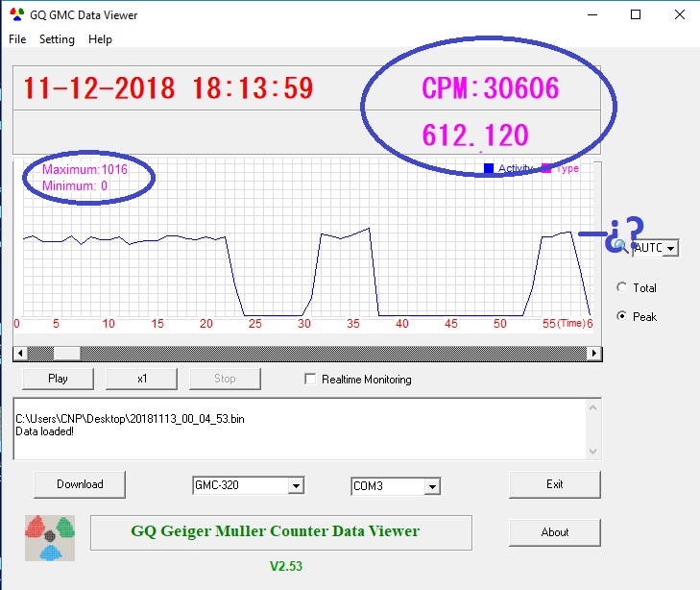Maximize the GQ GMC Data Viewer window
Image resolution: width=700 pixels, height=590 pixels.
(x=636, y=14)
